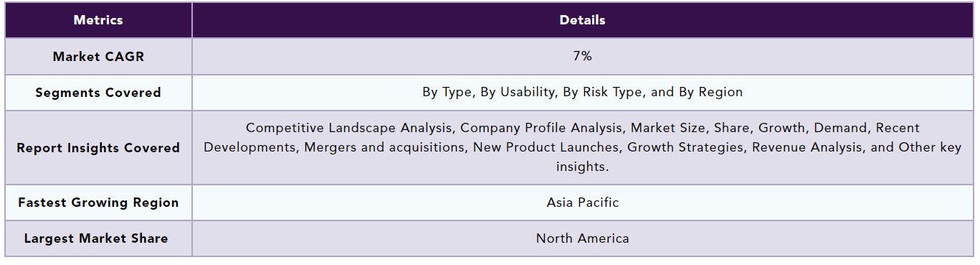
Task: Select the Fastest Growing Region label
Action: point(98,203)
